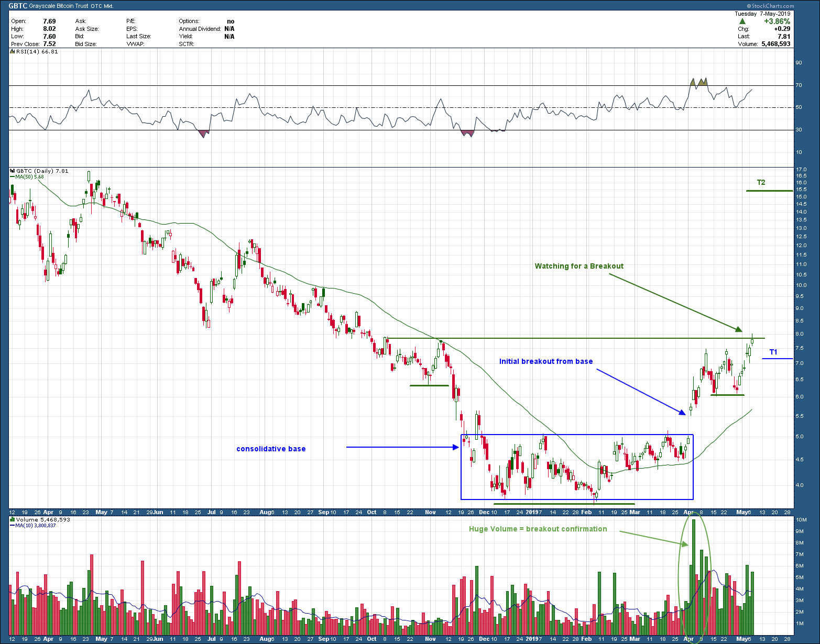820x644 pixels.
Task: Click the 2019 label on price date axis
Action: (x=533, y=512)
